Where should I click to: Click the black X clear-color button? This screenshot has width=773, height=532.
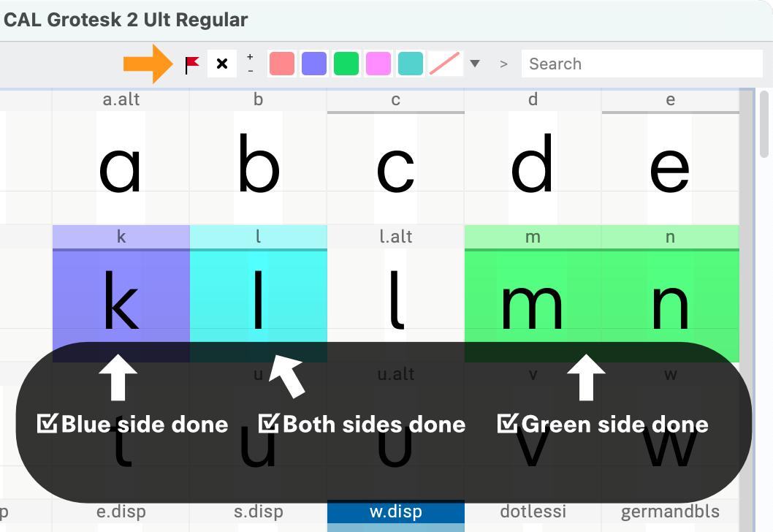pos(222,64)
